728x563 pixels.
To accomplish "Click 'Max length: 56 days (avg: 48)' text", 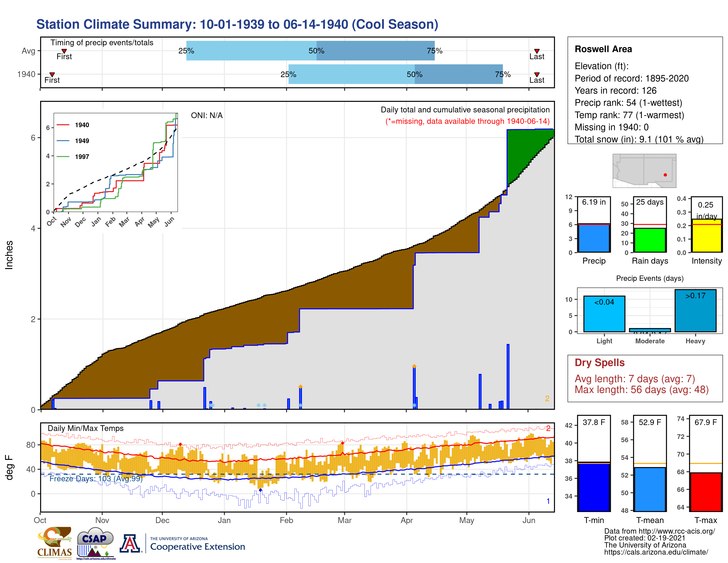I will (641, 389).
